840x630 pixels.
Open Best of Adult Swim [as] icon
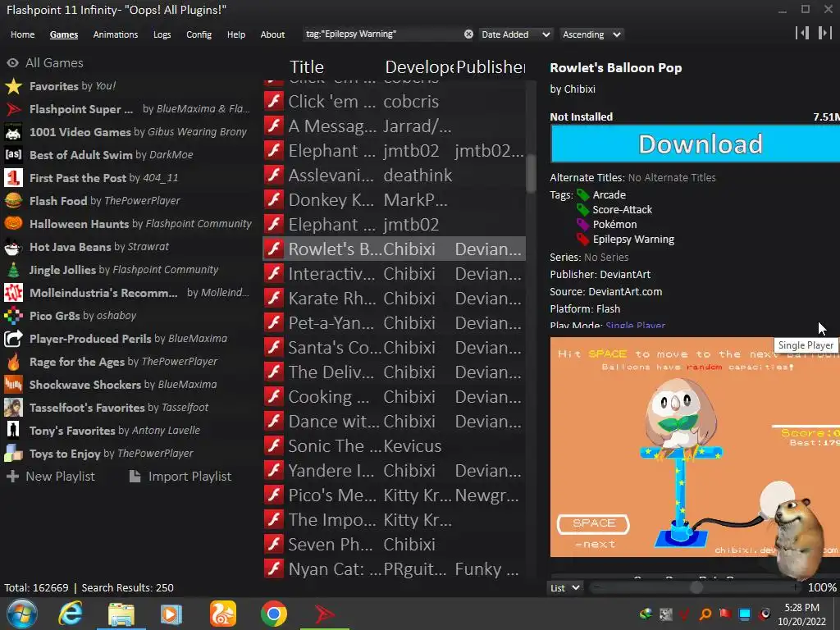(x=13, y=155)
